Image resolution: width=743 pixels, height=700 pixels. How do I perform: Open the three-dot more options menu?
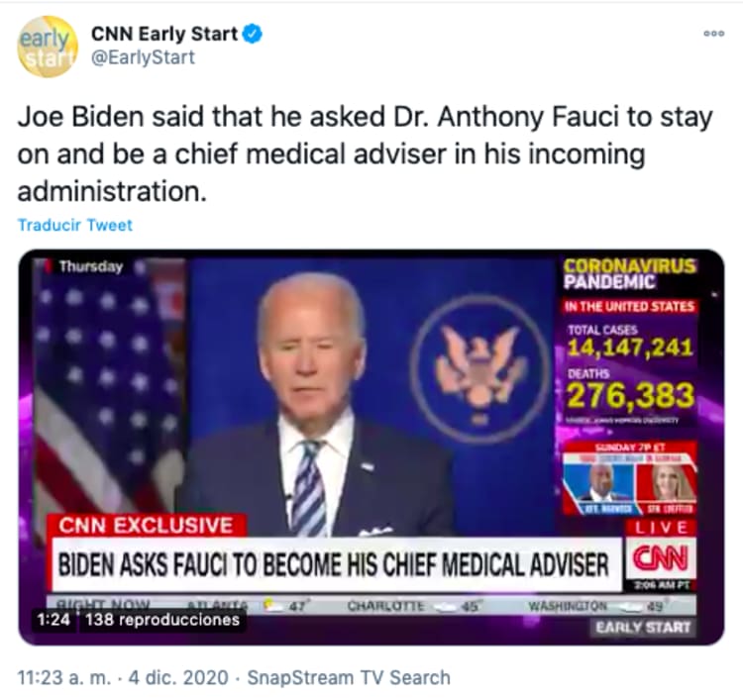point(713,34)
